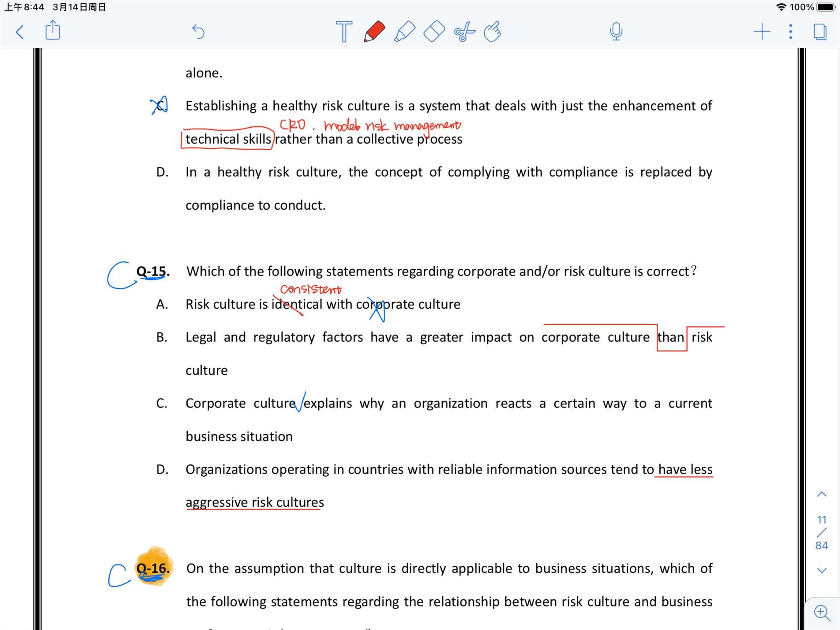
Task: Select the Highlighter tool
Action: (404, 31)
